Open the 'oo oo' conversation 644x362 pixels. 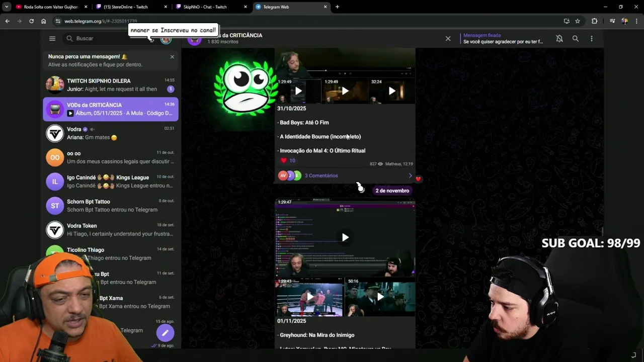click(111, 157)
